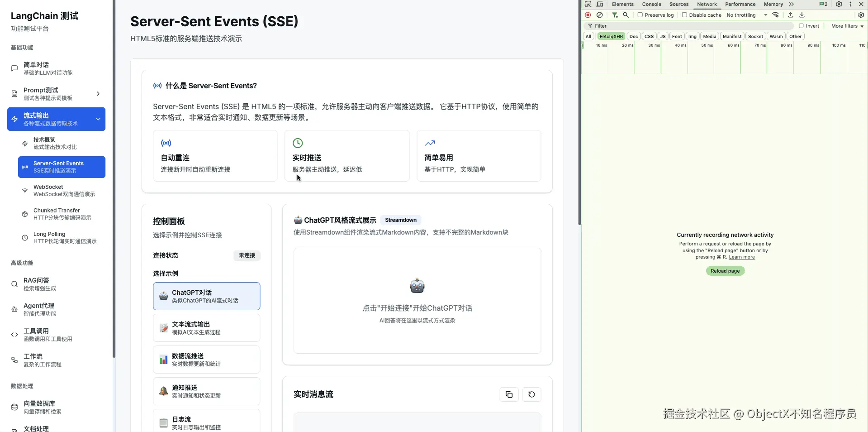Click the cube icon beside Chunked Transfer

[25, 214]
